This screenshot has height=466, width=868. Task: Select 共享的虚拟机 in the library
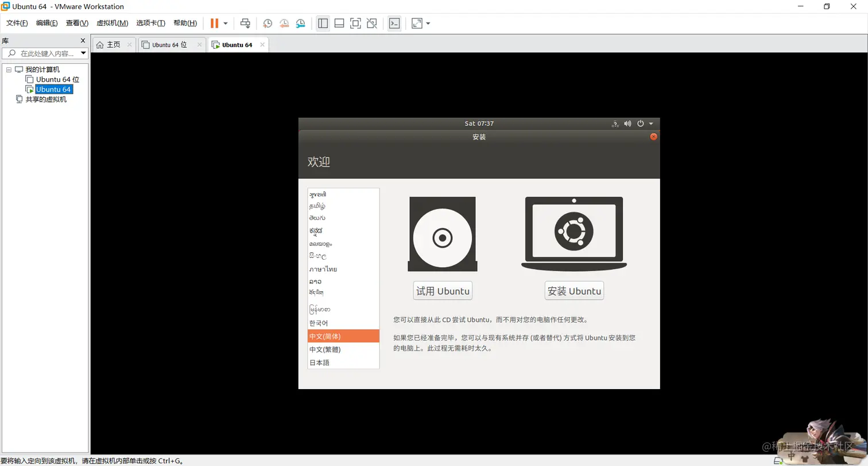[46, 99]
